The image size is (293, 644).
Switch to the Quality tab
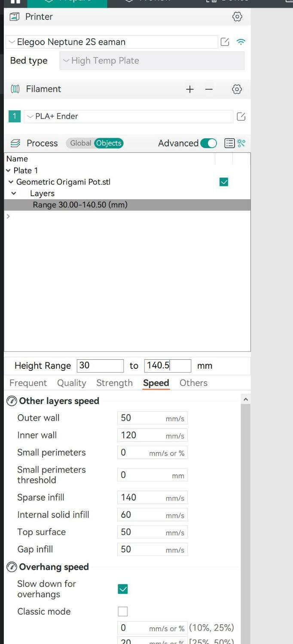(x=72, y=383)
